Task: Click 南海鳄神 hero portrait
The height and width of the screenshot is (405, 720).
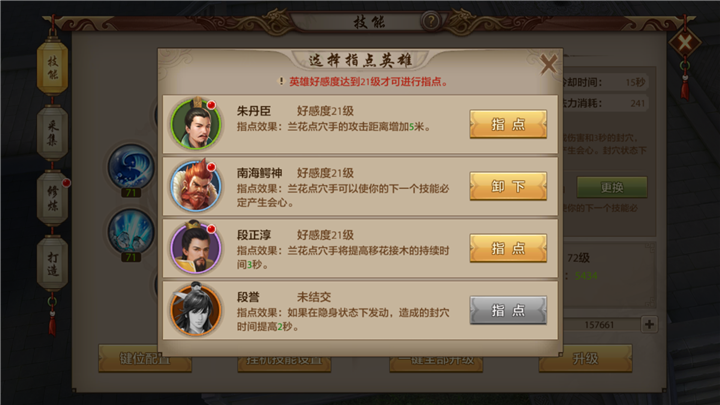Action: pyautogui.click(x=196, y=186)
